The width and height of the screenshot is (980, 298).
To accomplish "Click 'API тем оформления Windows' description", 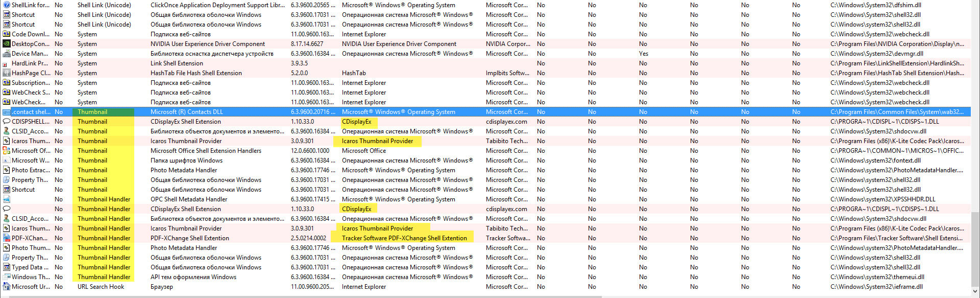I will click(193, 277).
